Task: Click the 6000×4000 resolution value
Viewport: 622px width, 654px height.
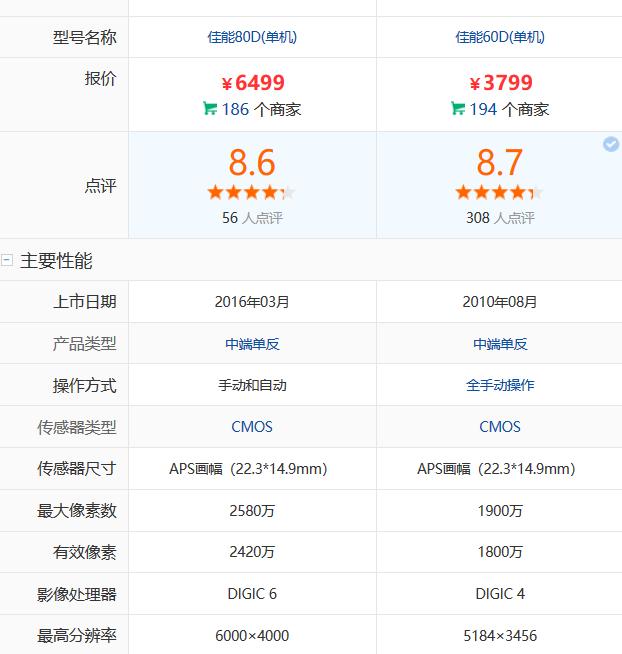Action: [x=252, y=636]
